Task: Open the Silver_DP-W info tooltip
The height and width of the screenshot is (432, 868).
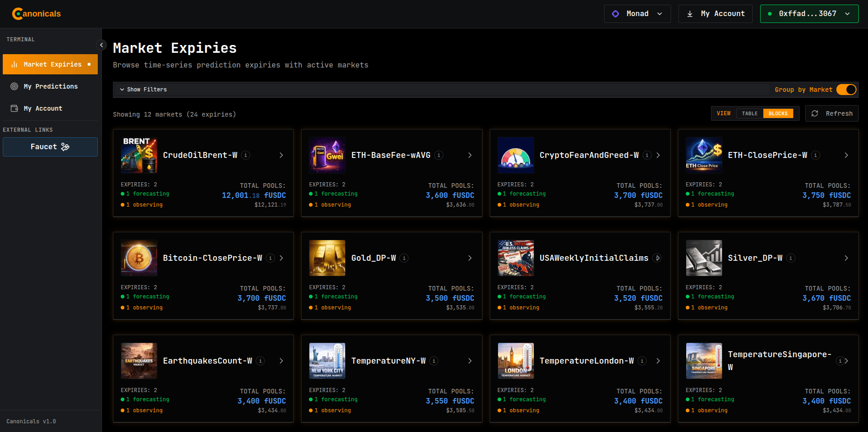Action: pos(790,258)
